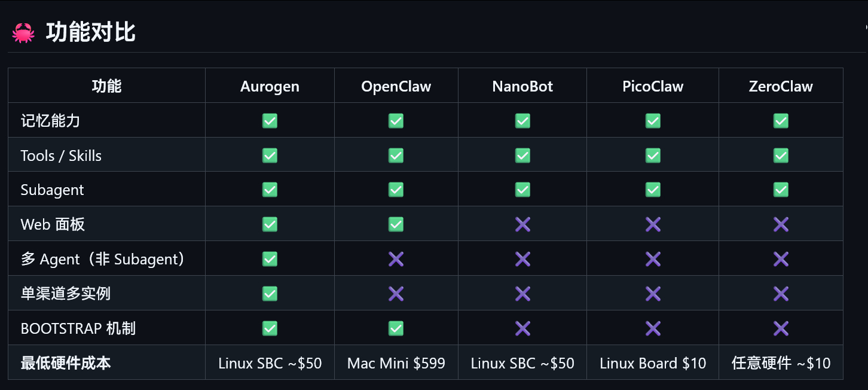Click the PicoClaw BOOTSTRAP 机制 purple cross
Screen dimensions: 868x390
(x=653, y=328)
